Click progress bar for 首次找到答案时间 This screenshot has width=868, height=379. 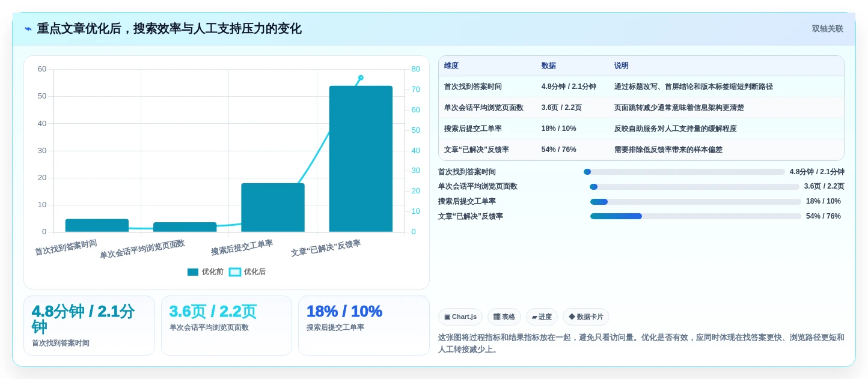684,172
